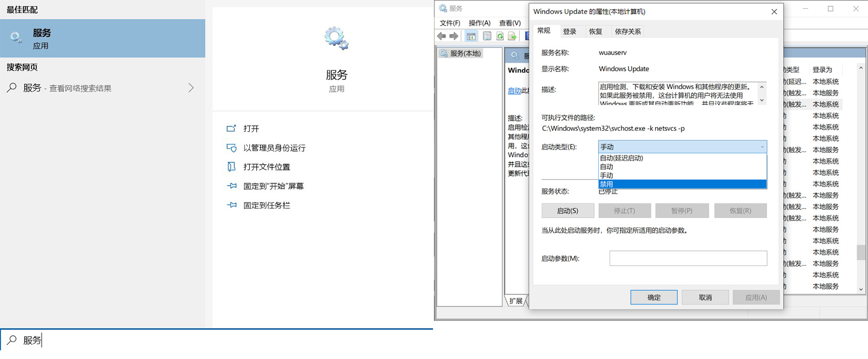Switch to the 登录 tab

(x=570, y=31)
